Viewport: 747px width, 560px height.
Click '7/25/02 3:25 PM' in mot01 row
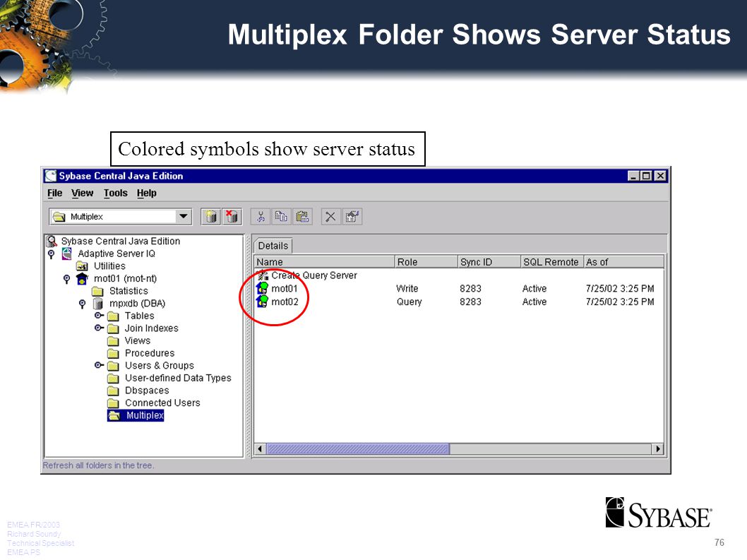[x=620, y=288]
